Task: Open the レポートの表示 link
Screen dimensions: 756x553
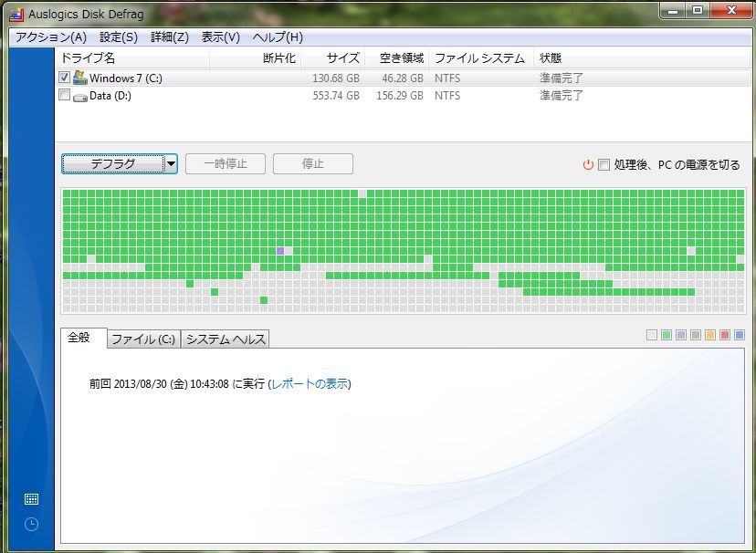Action: click(310, 384)
